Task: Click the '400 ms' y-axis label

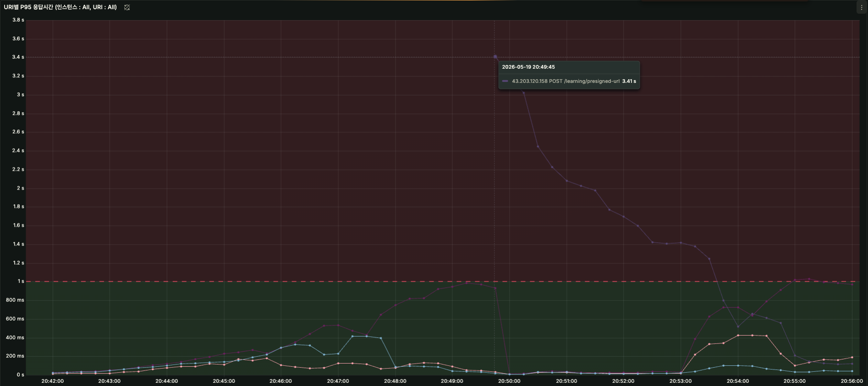Action: point(15,337)
